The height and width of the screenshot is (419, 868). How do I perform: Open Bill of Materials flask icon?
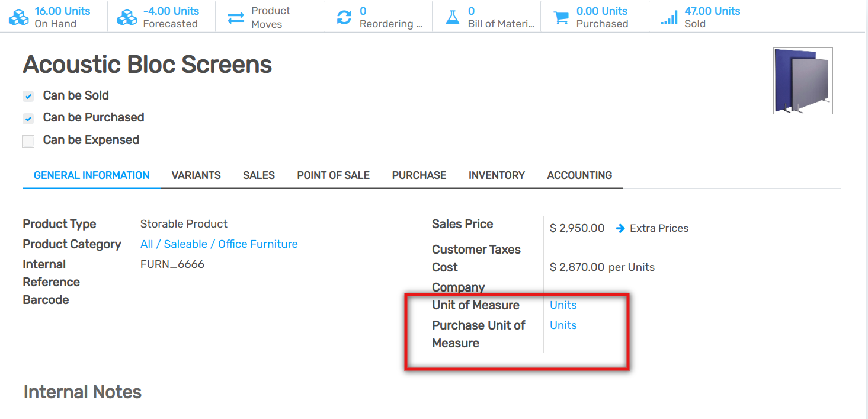453,18
